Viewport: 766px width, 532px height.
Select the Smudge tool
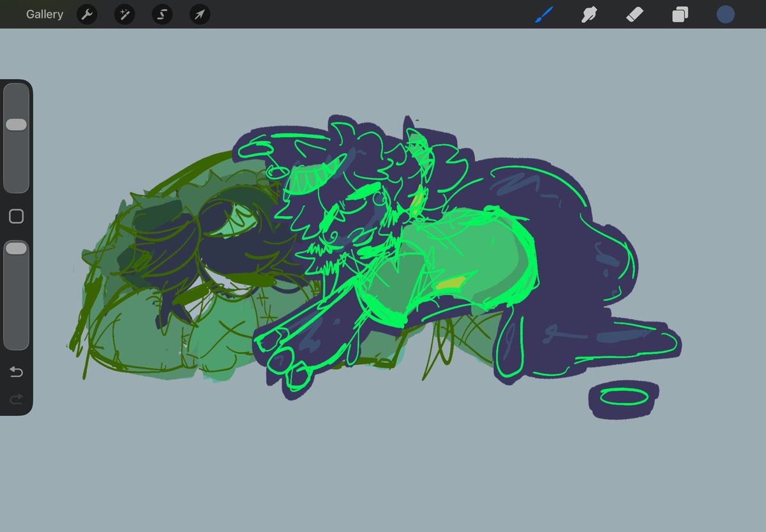pos(589,15)
